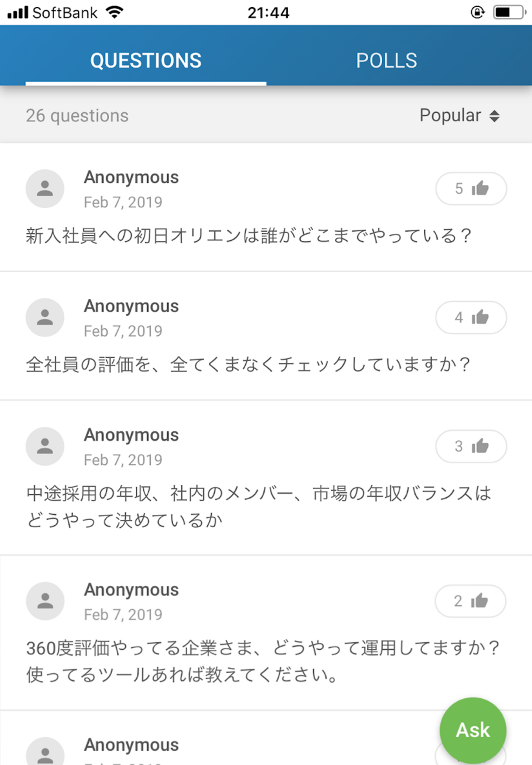Open the 中途採用の年収 question text
532x765 pixels.
(x=259, y=507)
